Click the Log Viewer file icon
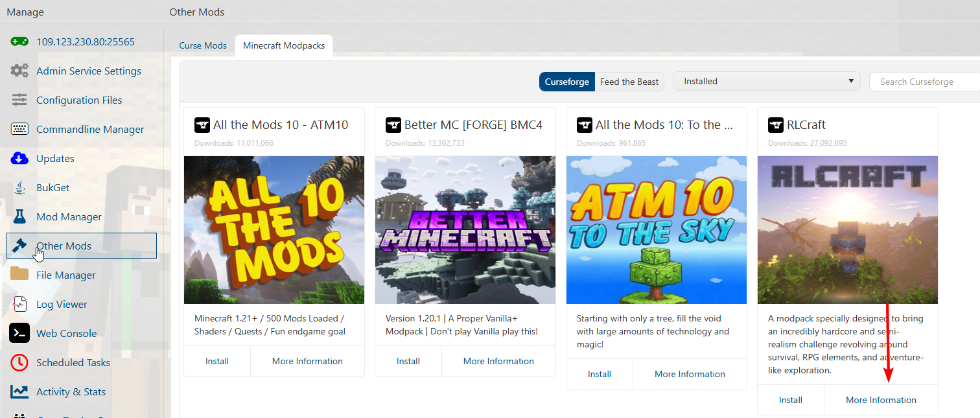The image size is (980, 418). [19, 304]
